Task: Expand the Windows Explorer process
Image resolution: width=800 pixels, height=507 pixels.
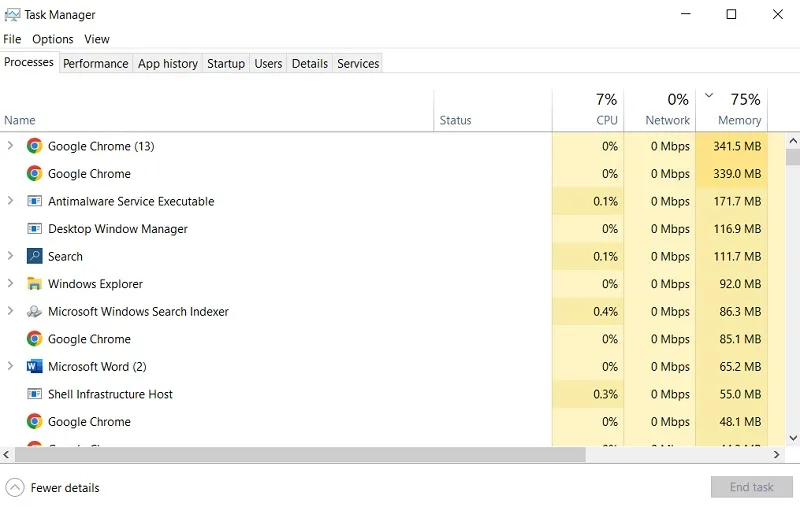Action: pyautogui.click(x=10, y=284)
